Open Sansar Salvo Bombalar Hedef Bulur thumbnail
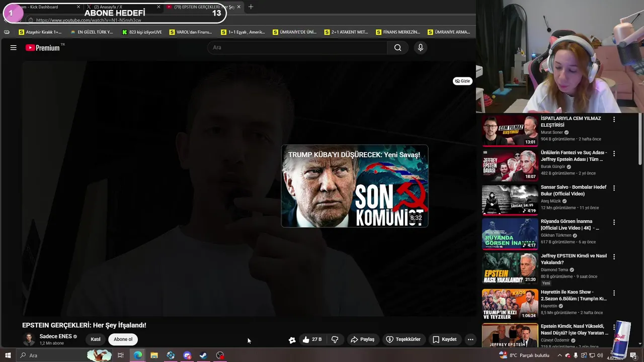Viewport: 644px width, 362px height. click(x=510, y=200)
